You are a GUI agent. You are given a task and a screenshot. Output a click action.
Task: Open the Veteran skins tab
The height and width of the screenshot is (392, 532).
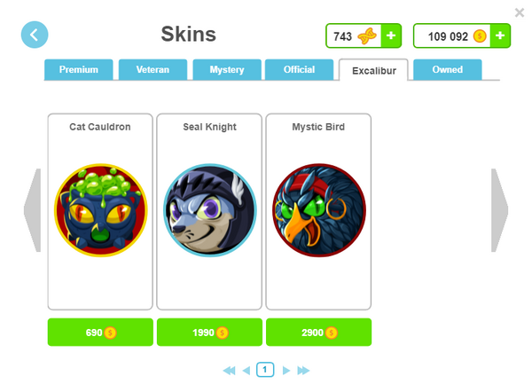pyautogui.click(x=153, y=69)
